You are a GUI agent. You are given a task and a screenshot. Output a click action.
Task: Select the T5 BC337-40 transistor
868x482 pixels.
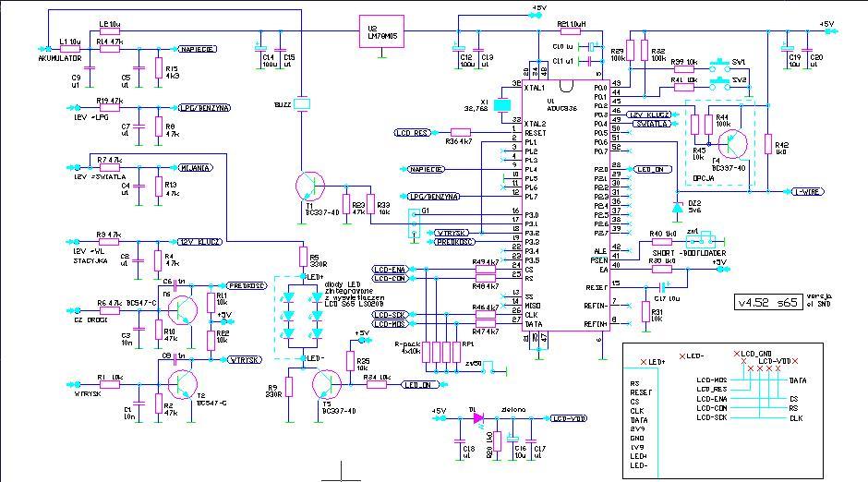[328, 382]
